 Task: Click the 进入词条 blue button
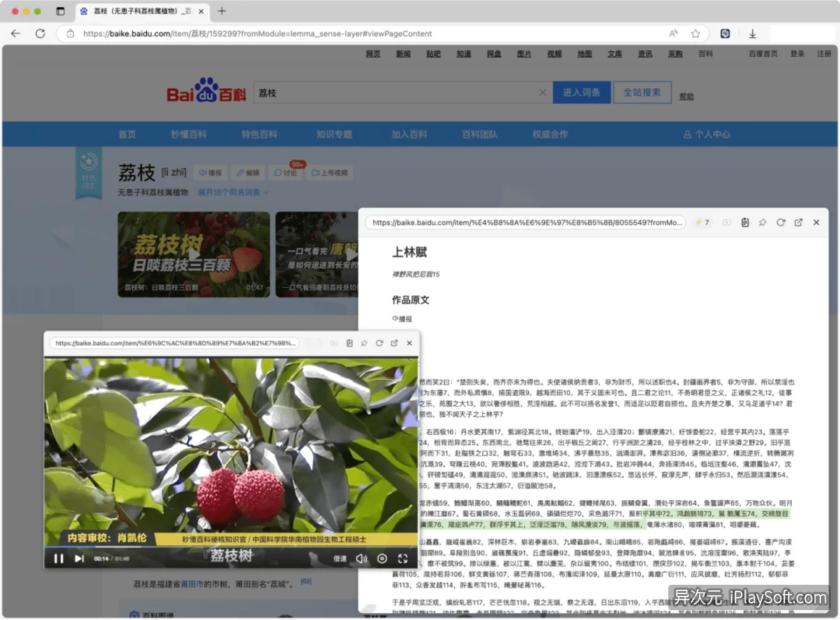tap(581, 92)
